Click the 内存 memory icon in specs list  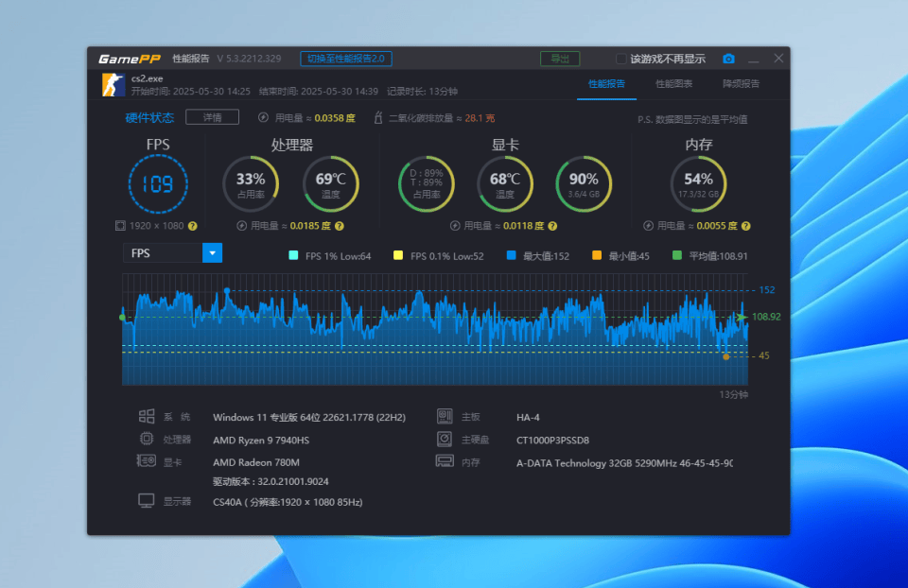445,461
